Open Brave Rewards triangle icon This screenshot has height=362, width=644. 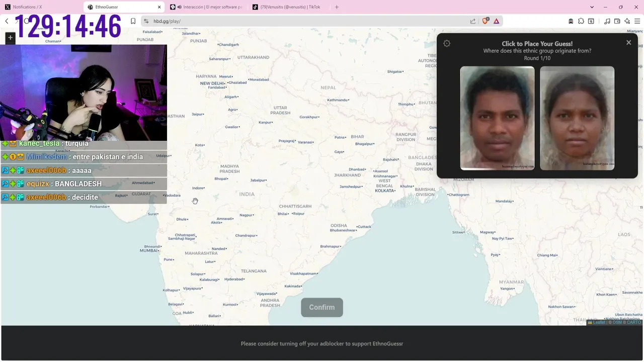497,21
